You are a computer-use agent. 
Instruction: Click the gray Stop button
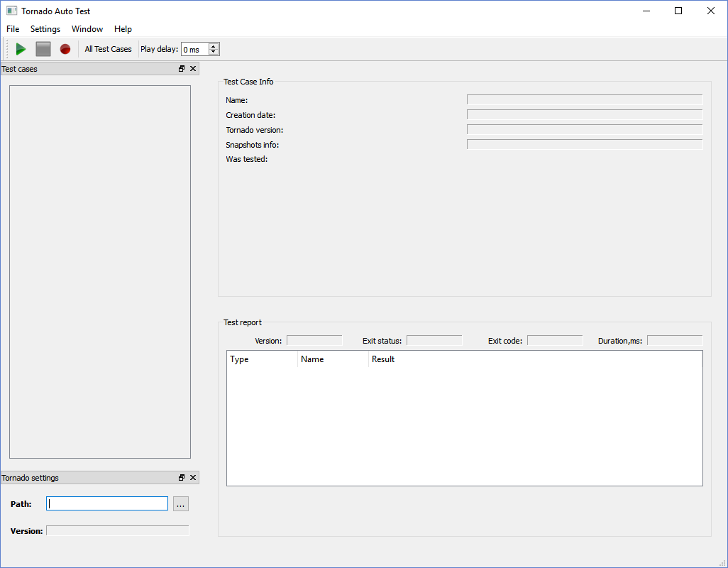point(43,49)
